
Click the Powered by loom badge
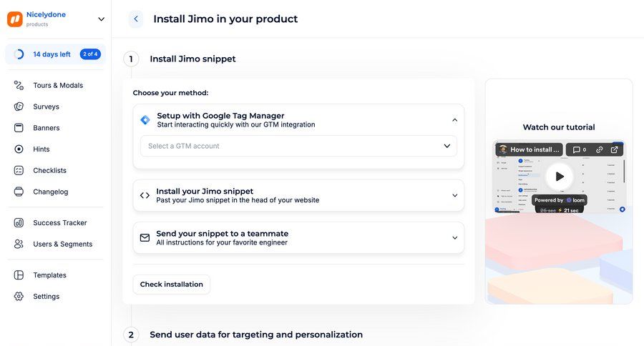click(x=560, y=200)
